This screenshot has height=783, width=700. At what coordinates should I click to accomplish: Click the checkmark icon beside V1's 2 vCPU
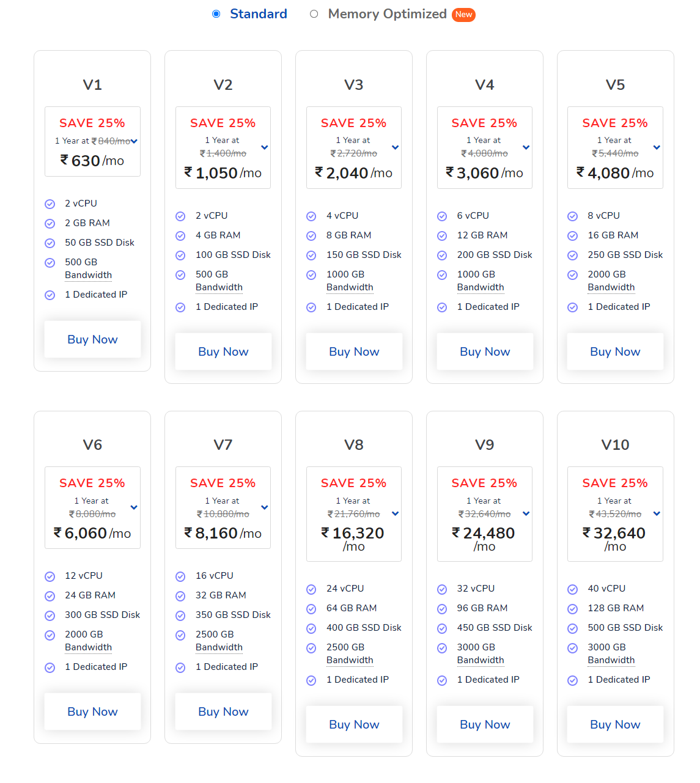(50, 204)
